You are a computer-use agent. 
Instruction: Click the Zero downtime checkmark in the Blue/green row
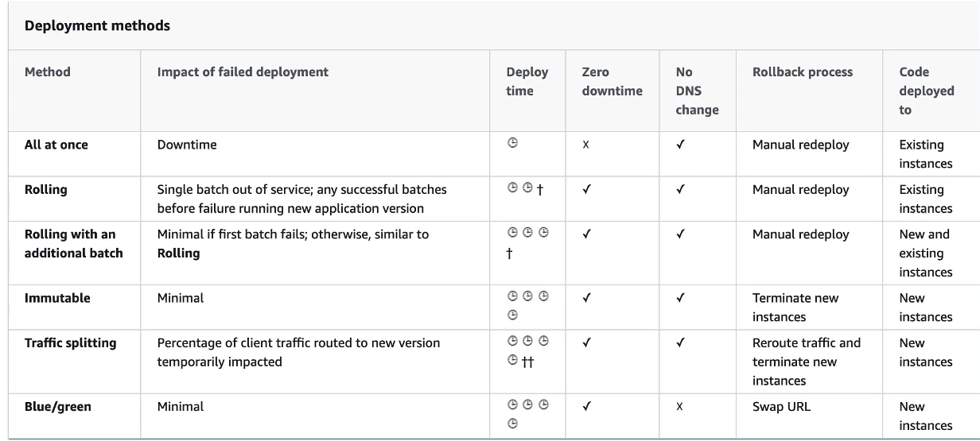[x=587, y=406]
